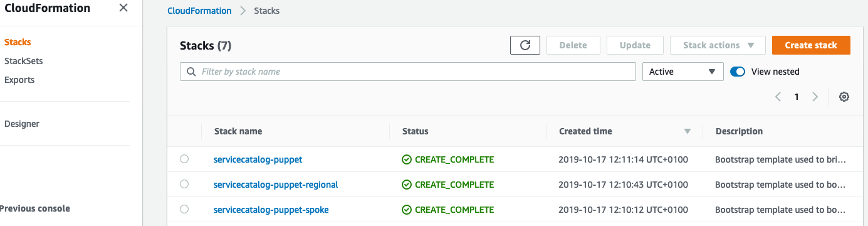Image resolution: width=868 pixels, height=226 pixels.
Task: Open Exports in side navigation
Action: pos(19,80)
